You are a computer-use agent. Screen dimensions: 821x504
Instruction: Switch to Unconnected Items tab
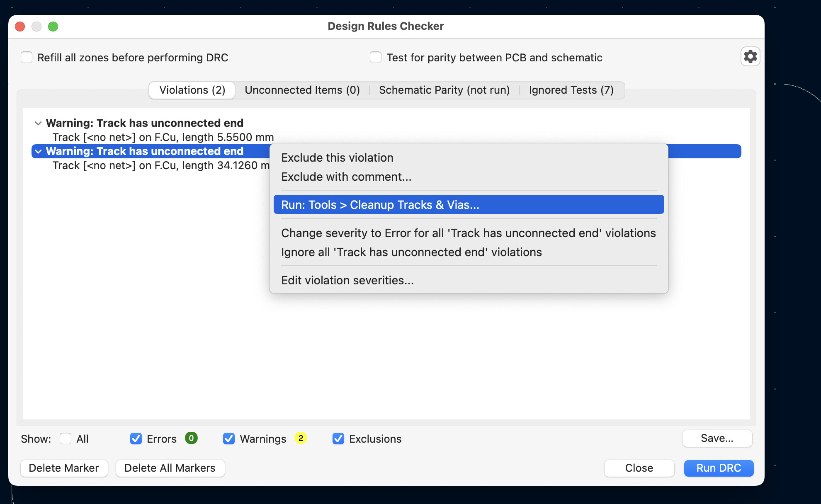pos(302,90)
